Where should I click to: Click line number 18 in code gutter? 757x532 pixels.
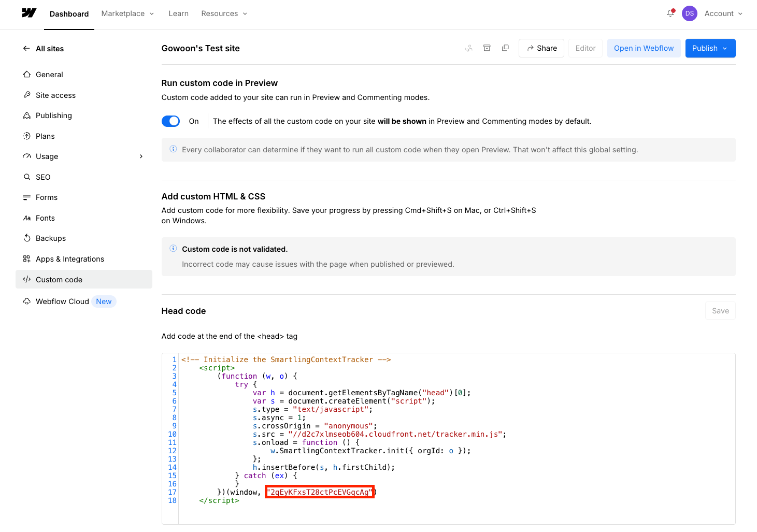[172, 500]
